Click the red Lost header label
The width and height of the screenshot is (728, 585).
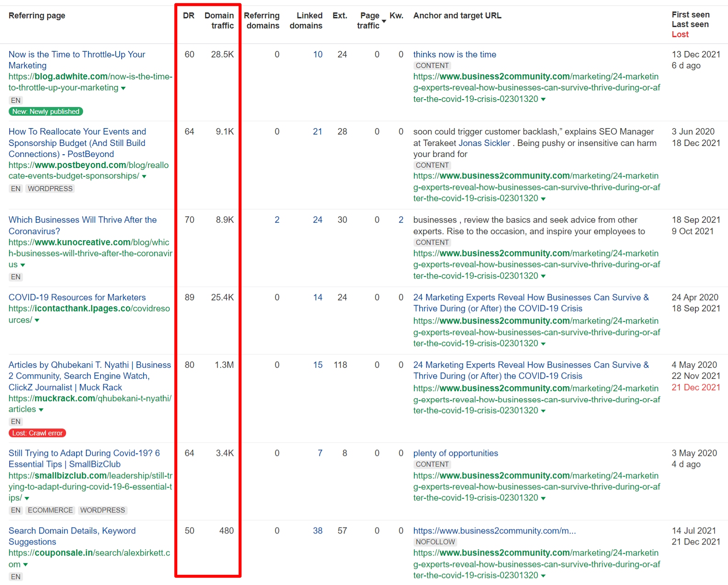click(x=680, y=34)
